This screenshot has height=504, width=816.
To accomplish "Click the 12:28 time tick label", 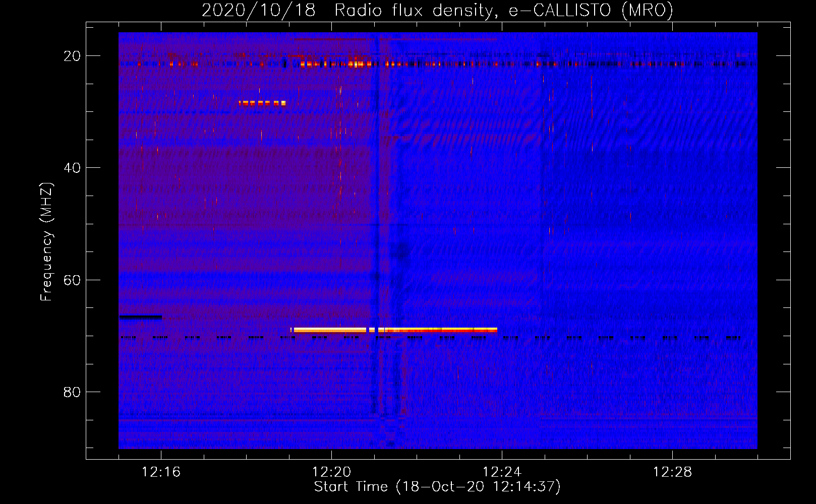I will click(x=672, y=472).
